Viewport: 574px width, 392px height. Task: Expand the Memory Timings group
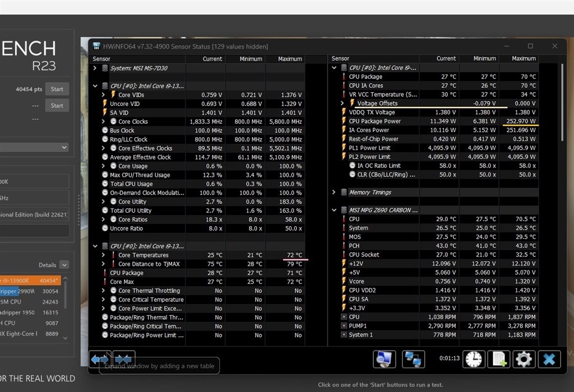pyautogui.click(x=334, y=192)
